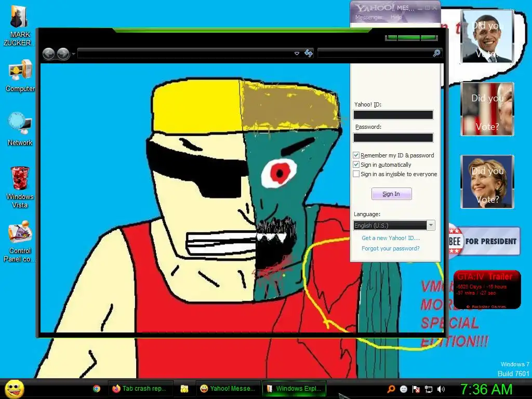532x399 pixels.
Task: Open the MARK ZUCKER desktop icon
Action: click(18, 25)
